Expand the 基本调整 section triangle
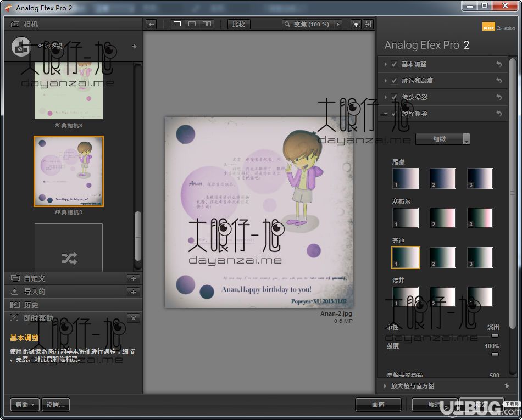This screenshot has height=420, width=522. pyautogui.click(x=385, y=64)
